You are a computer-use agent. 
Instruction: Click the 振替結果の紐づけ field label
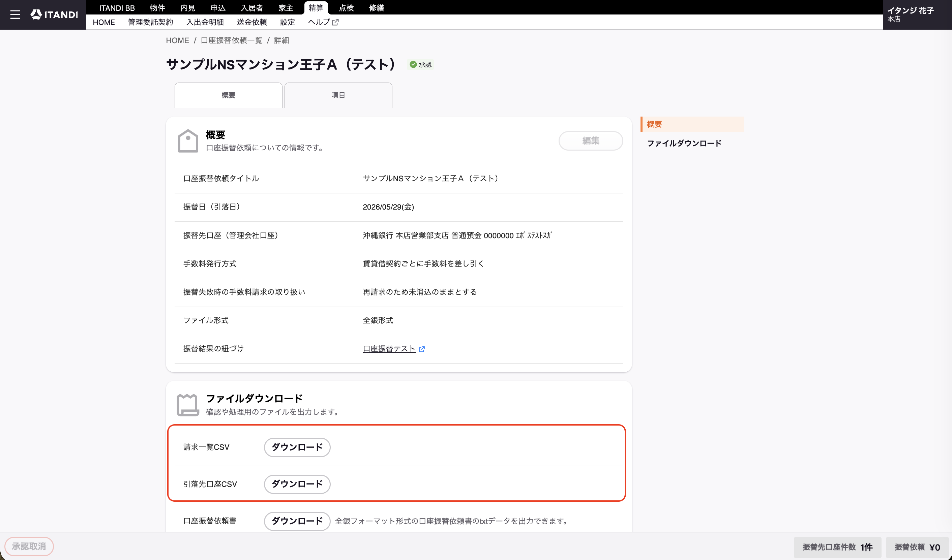(x=213, y=349)
